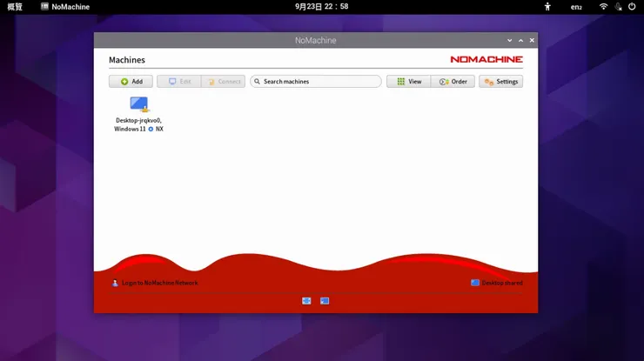Open the accessibility menu icon
Viewport: 644px width, 361px height.
(x=547, y=7)
